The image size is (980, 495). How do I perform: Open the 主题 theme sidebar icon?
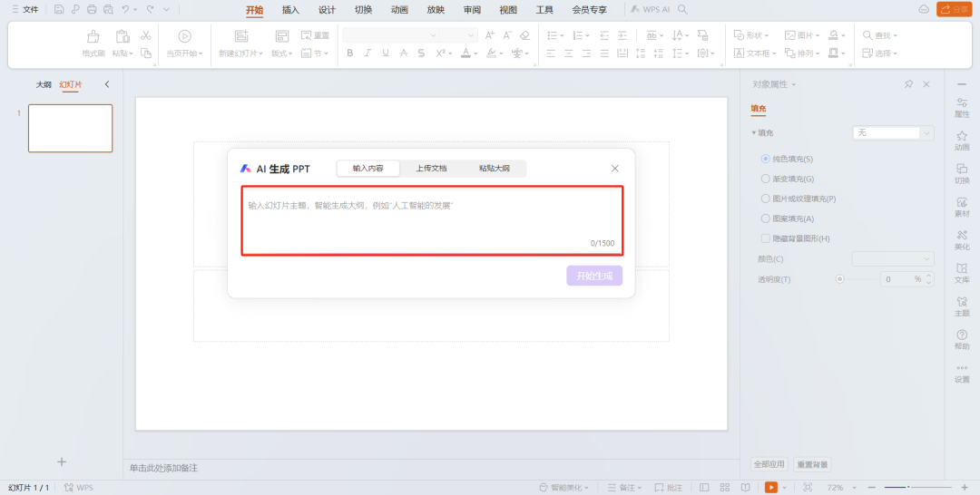[x=962, y=306]
